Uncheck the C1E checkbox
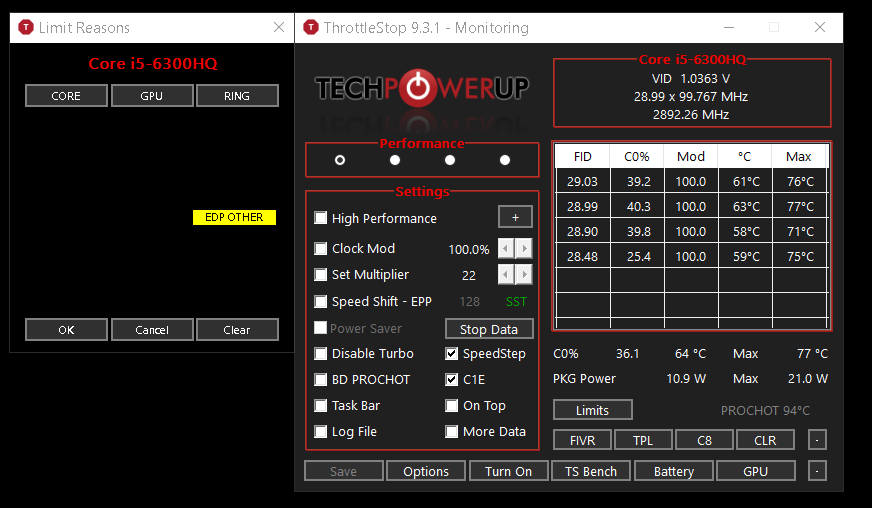The image size is (872, 508). point(452,379)
